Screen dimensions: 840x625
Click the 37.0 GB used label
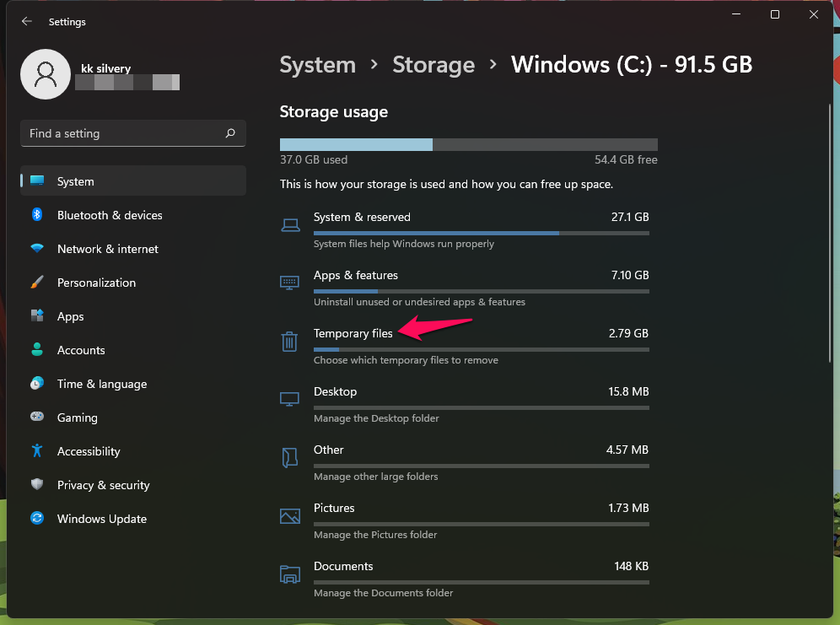pos(314,159)
